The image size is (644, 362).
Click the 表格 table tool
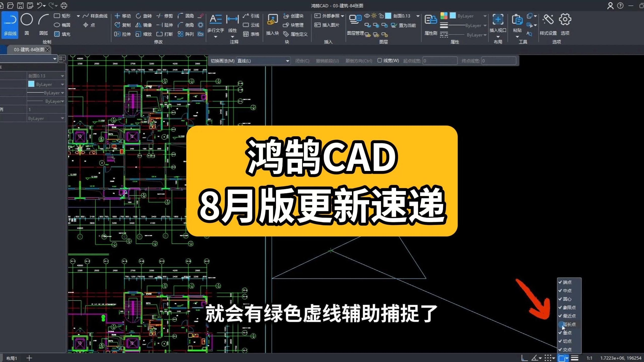click(x=251, y=34)
